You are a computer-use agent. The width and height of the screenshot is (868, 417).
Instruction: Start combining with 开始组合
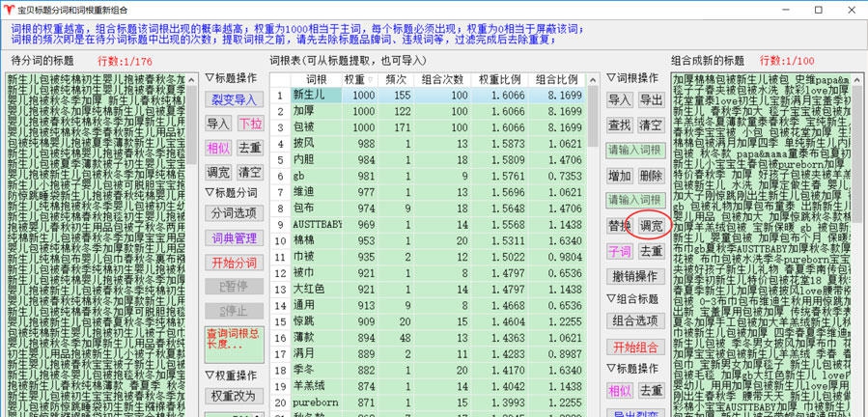click(635, 347)
